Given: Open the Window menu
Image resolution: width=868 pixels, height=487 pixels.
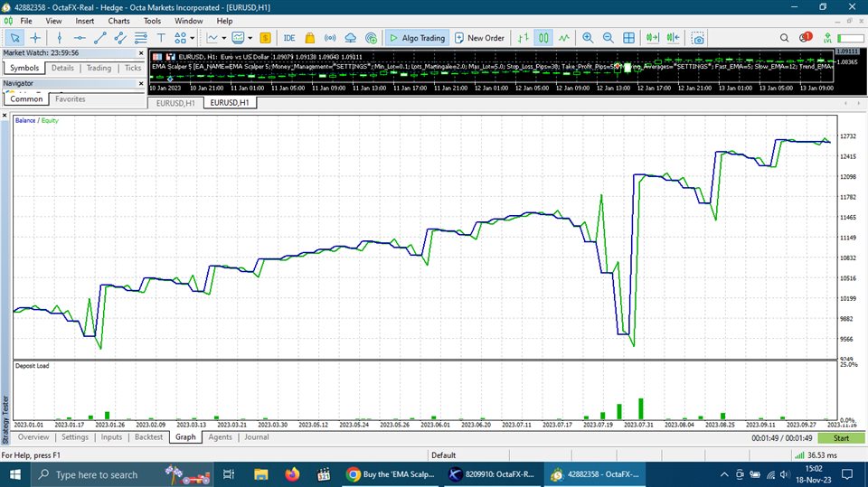Looking at the screenshot, I should pos(189,21).
